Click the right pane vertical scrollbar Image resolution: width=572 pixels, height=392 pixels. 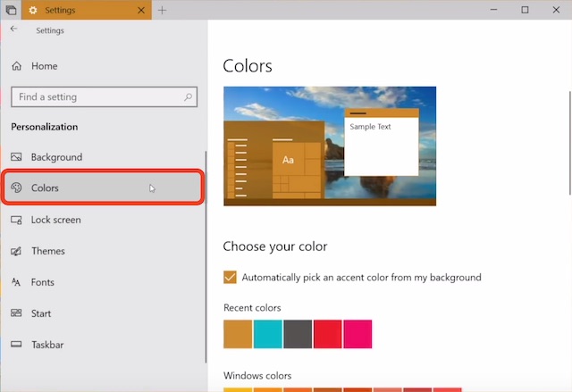coord(570,143)
